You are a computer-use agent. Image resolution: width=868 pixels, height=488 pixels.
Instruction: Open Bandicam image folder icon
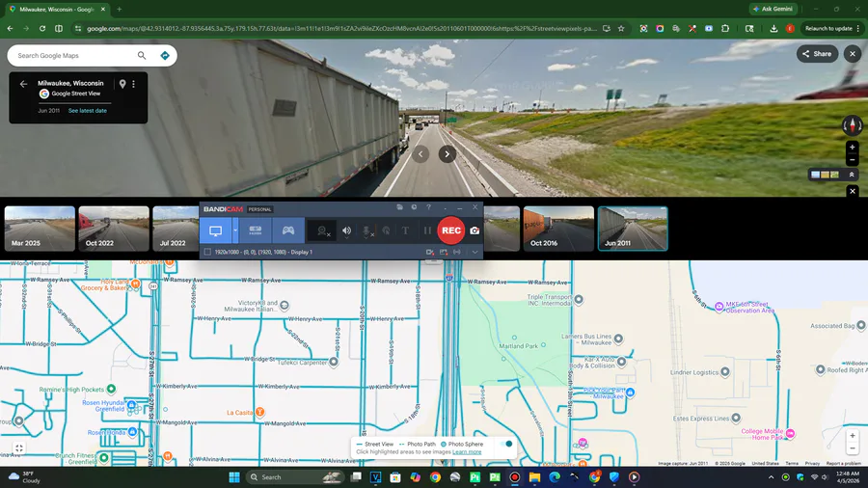[444, 252]
